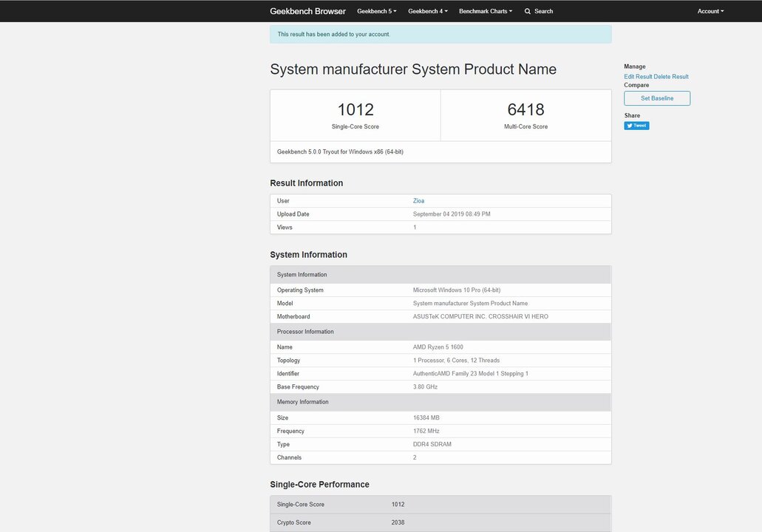Click the Search magnifier icon

[x=527, y=11]
